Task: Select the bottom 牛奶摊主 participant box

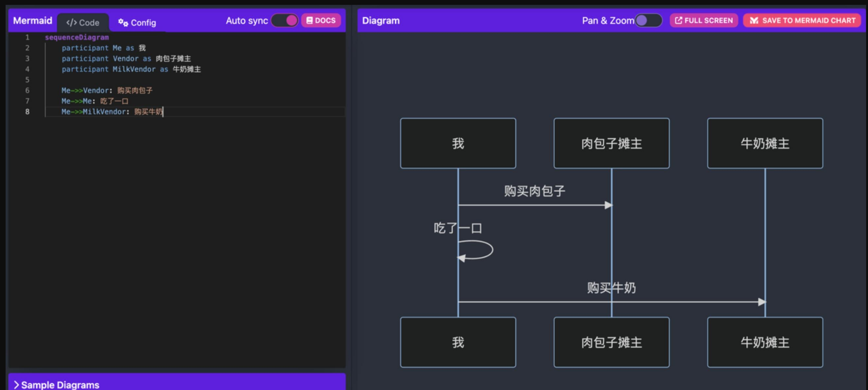Action: pos(765,342)
